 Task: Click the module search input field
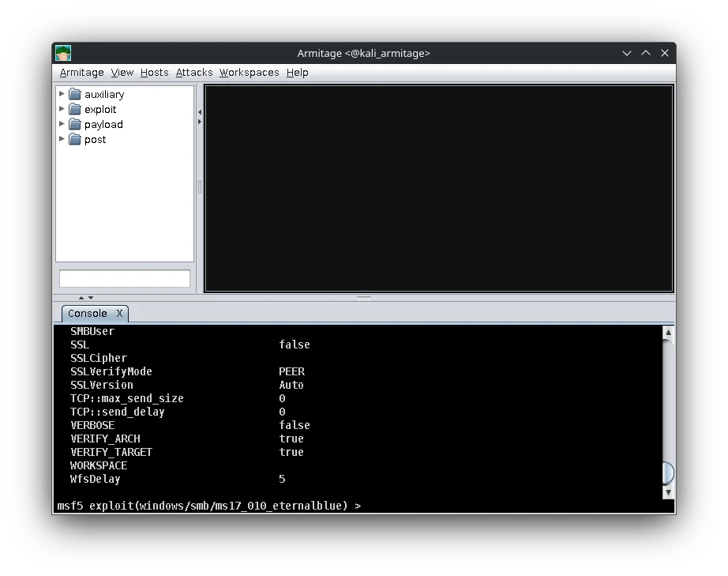[125, 278]
